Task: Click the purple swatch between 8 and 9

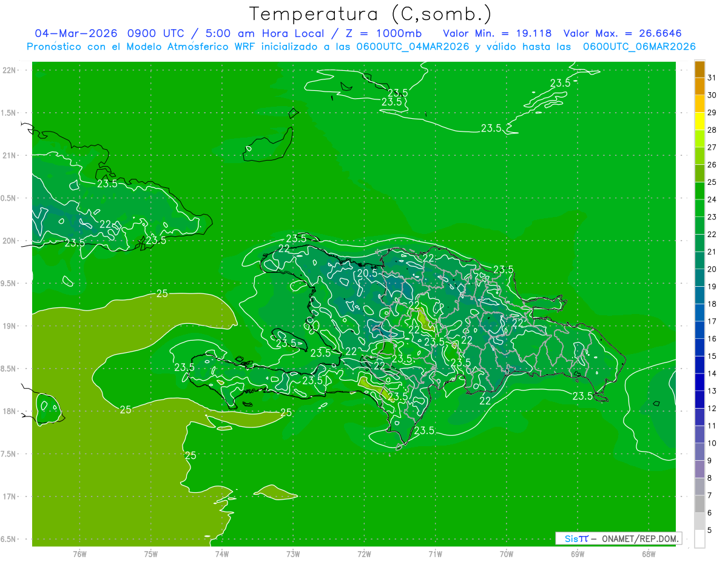Action: [x=699, y=469]
